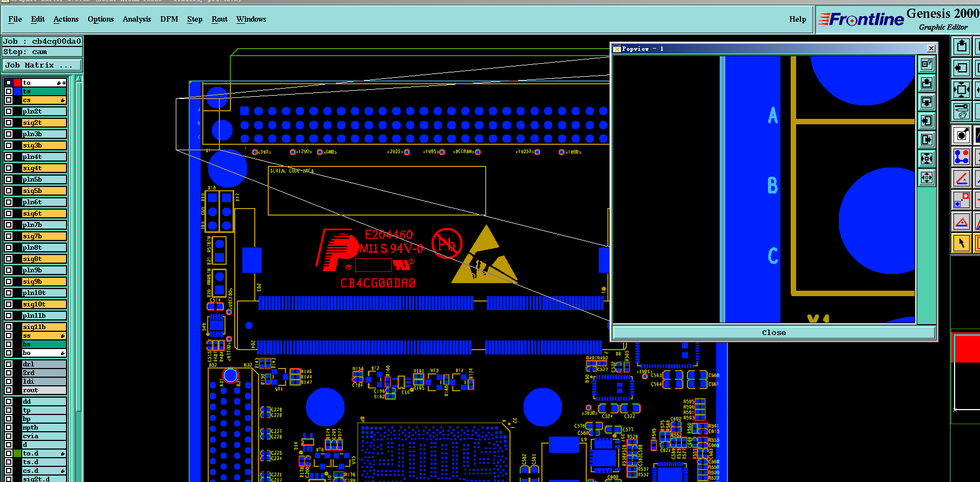The width and height of the screenshot is (980, 482).
Task: Open the tools and palette settings icon
Action: pyautogui.click(x=961, y=111)
